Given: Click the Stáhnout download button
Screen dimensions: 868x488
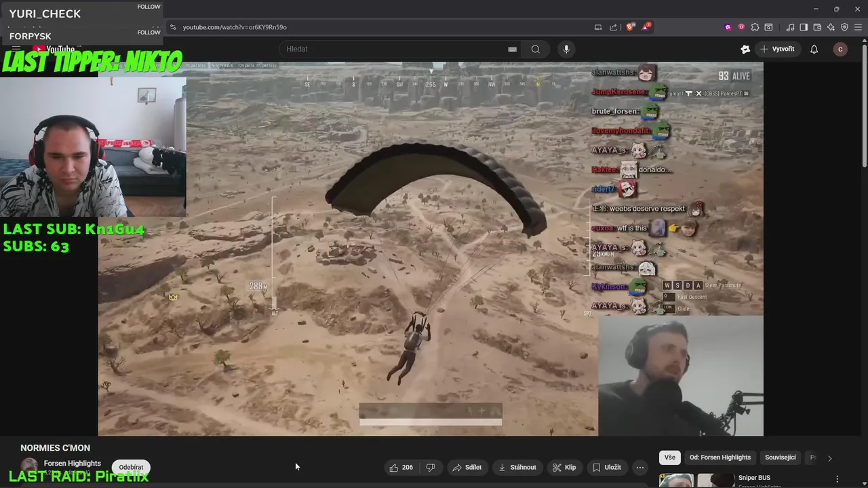Looking at the screenshot, I should [517, 467].
